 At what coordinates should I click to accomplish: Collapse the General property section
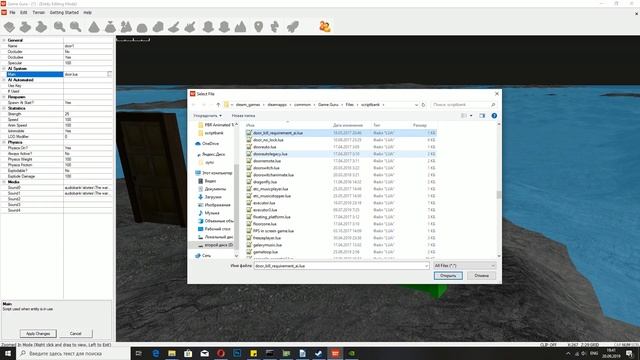4,40
